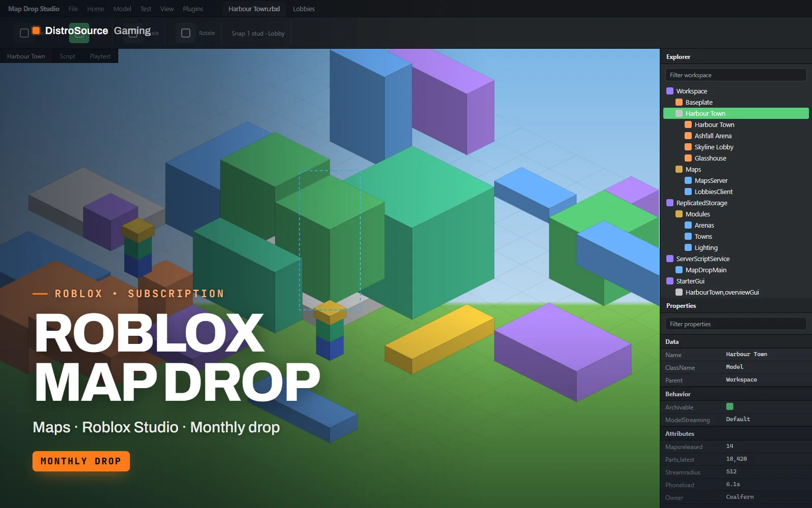
Task: Click the Properties panel header
Action: coord(736,306)
